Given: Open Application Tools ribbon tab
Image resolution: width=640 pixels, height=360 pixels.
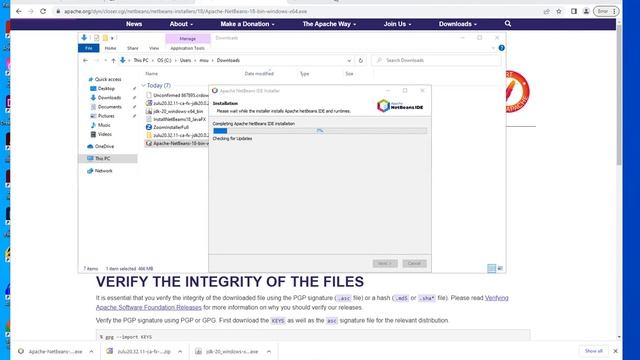Looking at the screenshot, I should [x=187, y=48].
